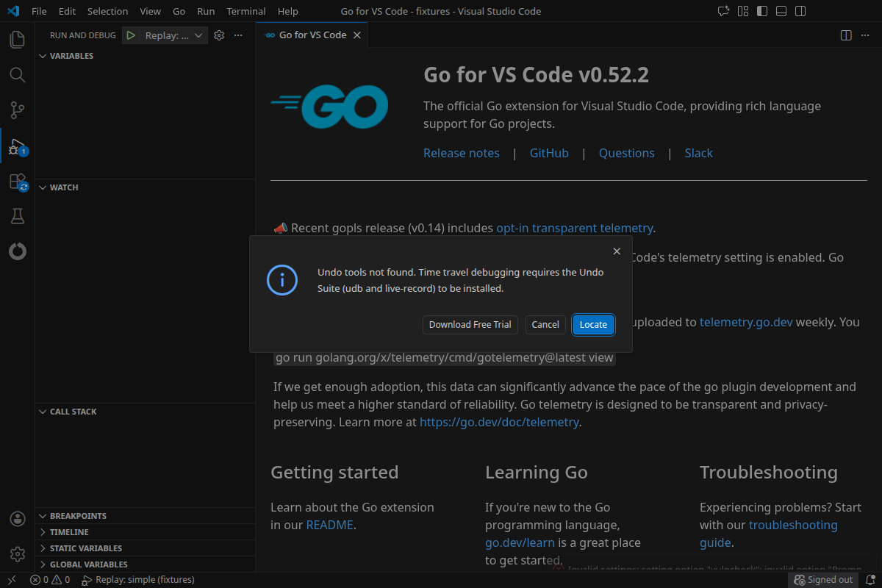
Task: Close the Go for VS Code tab
Action: coord(357,35)
